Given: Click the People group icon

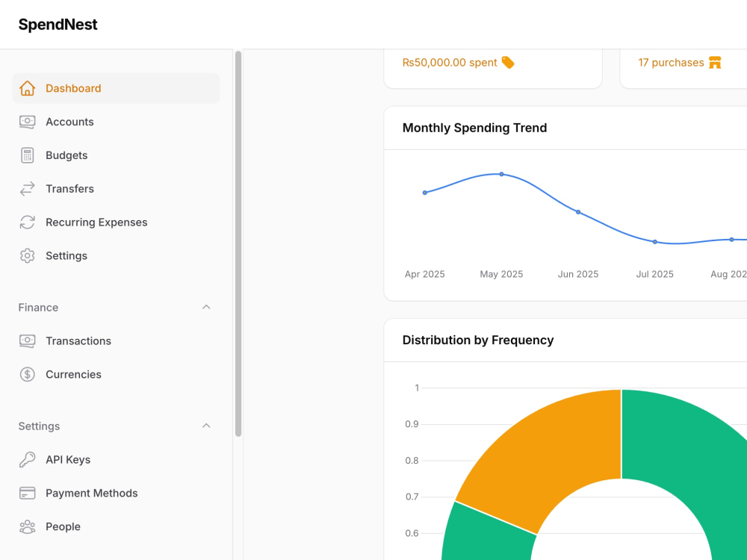Looking at the screenshot, I should [27, 526].
